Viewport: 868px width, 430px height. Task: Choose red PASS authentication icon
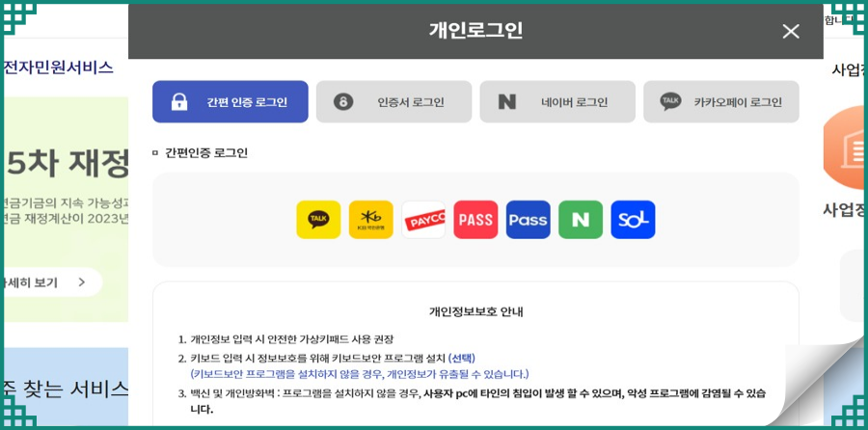(475, 220)
